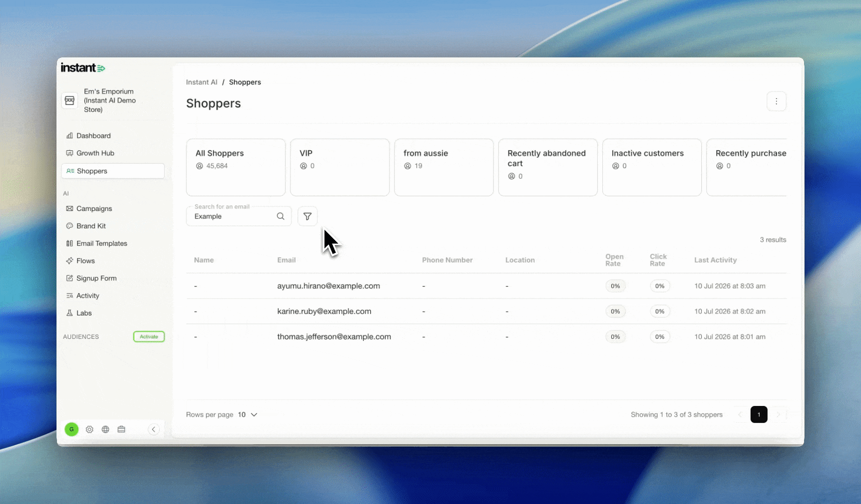Image resolution: width=861 pixels, height=504 pixels.
Task: Go to the previous page arrow
Action: tap(740, 414)
